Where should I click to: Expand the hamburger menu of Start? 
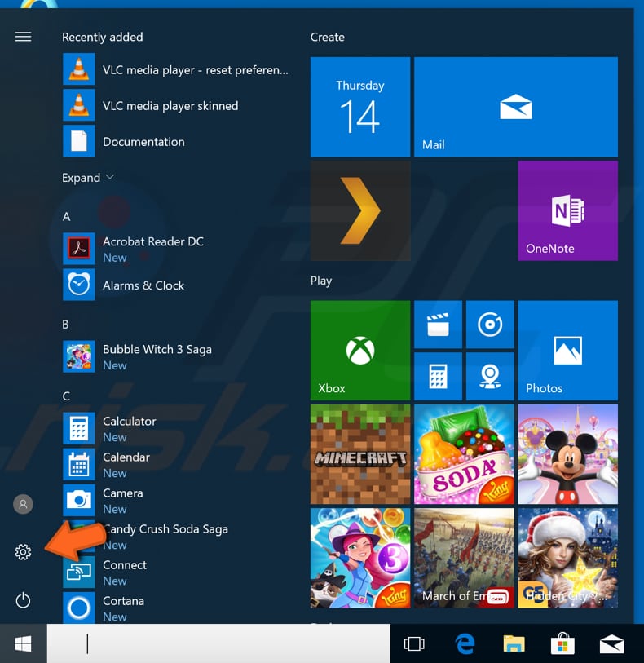[23, 37]
